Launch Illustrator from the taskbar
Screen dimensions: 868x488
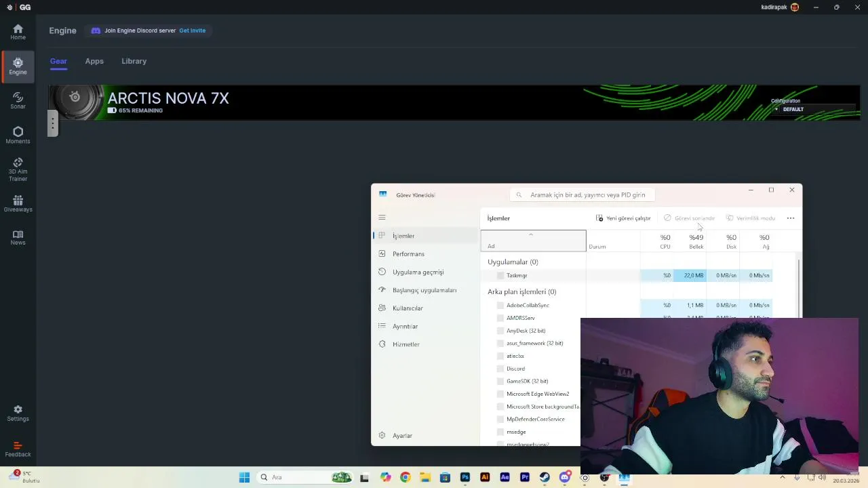pos(485,477)
